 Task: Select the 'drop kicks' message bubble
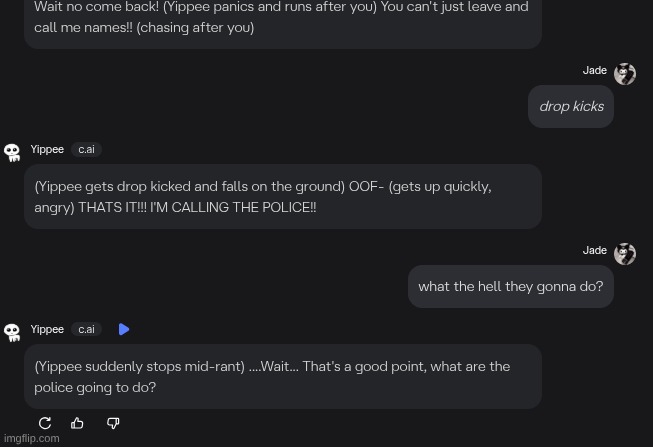[x=571, y=107]
